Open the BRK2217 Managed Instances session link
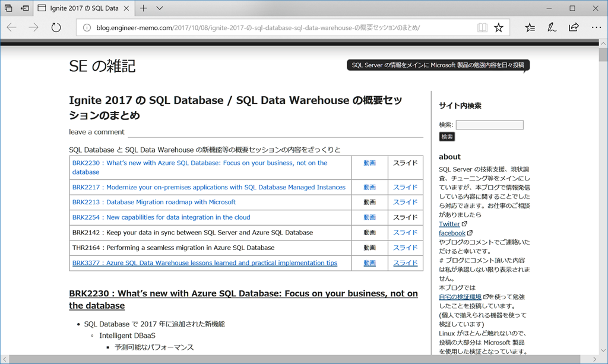The image size is (608, 364). (x=209, y=187)
